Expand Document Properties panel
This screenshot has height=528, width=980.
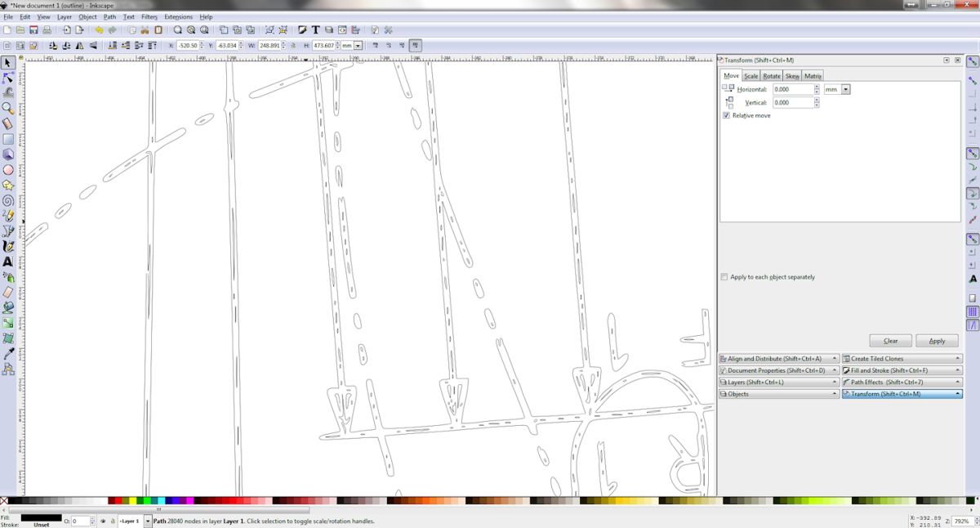(x=778, y=370)
